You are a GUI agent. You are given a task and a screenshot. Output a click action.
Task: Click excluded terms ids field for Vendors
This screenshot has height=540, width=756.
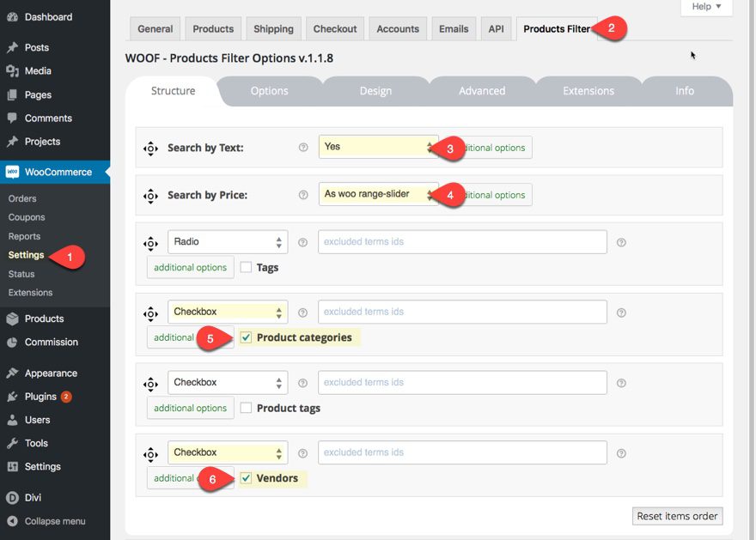pos(462,453)
